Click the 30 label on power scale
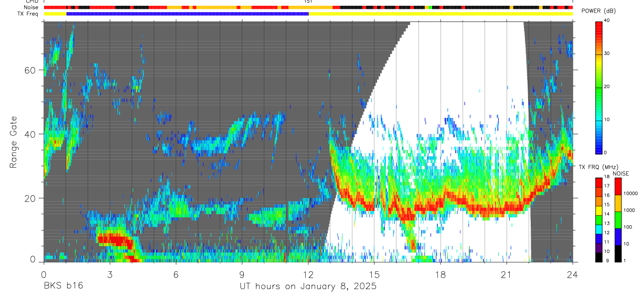 click(607, 53)
